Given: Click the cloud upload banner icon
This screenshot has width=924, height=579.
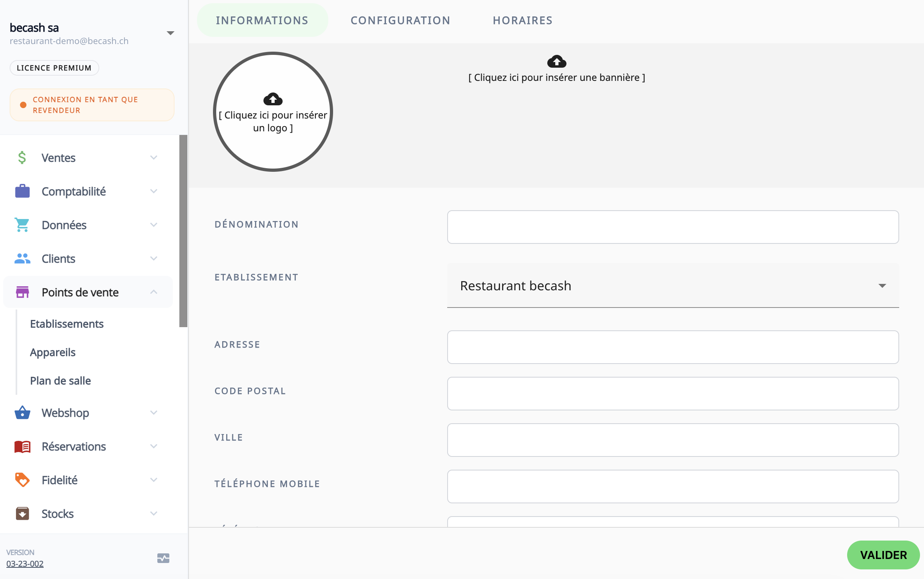Looking at the screenshot, I should point(556,62).
